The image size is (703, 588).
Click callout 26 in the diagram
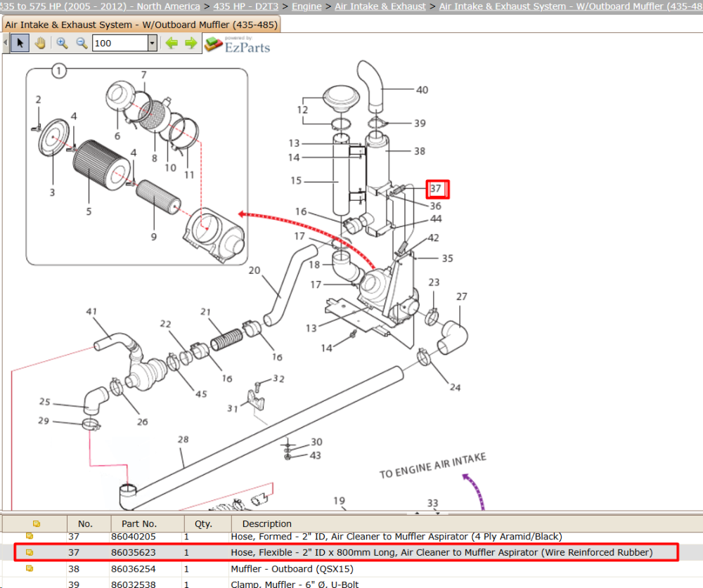tap(143, 422)
